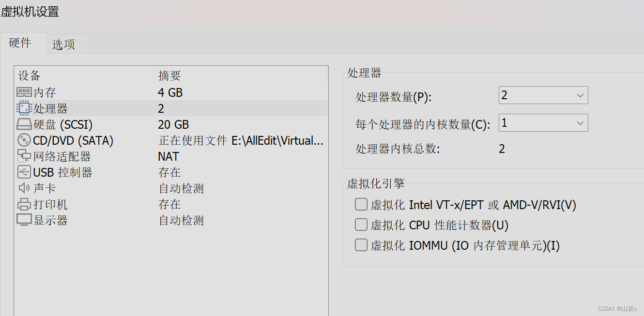The width and height of the screenshot is (644, 316).
Task: Expand the processor count selection list
Action: (580, 95)
